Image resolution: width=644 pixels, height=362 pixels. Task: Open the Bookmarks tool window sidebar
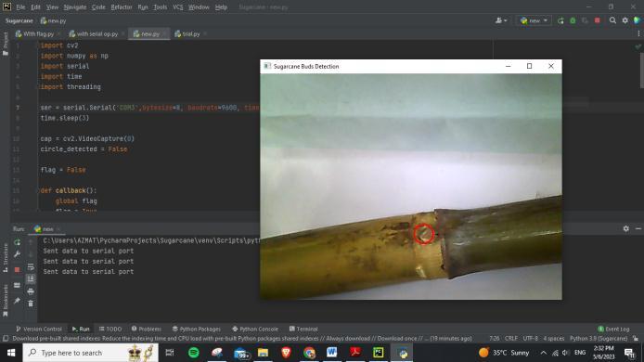[6, 301]
